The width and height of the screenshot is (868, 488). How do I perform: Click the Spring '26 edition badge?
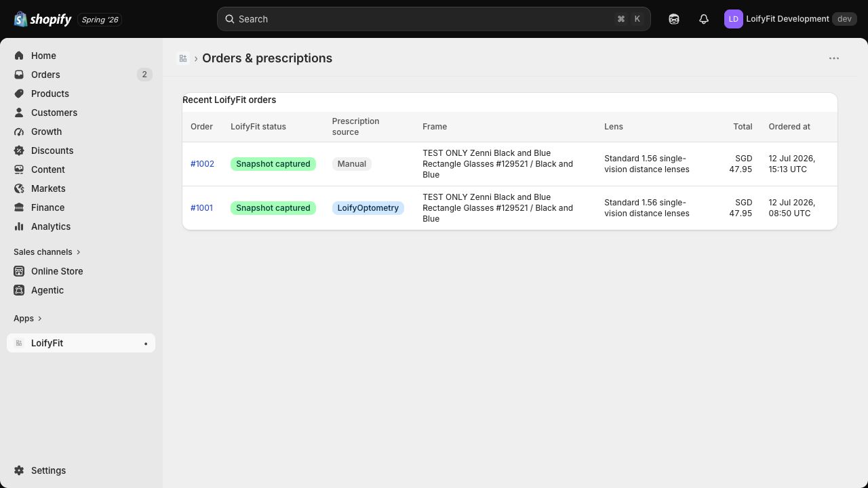coord(100,20)
